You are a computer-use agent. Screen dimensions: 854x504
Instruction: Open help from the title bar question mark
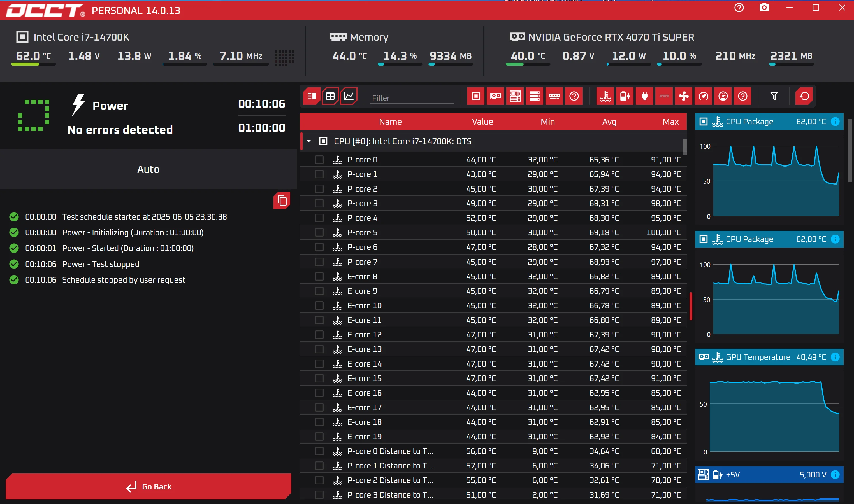(739, 8)
